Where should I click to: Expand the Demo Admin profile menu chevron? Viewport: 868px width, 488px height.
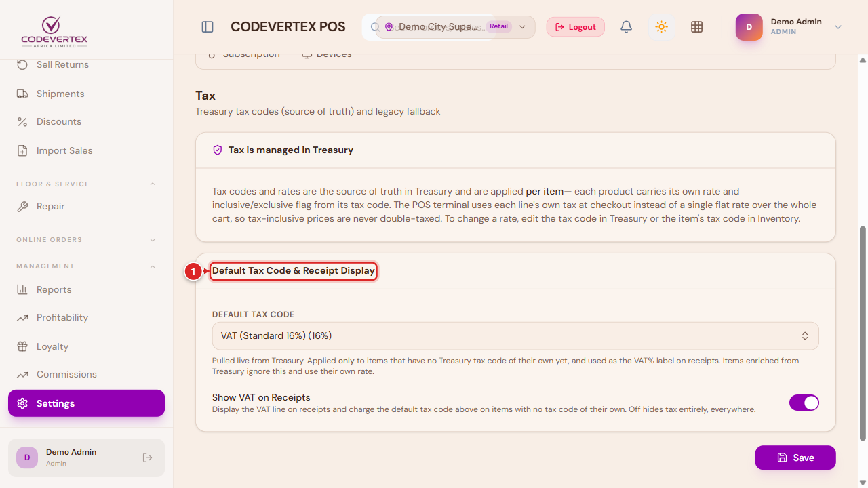click(x=838, y=27)
